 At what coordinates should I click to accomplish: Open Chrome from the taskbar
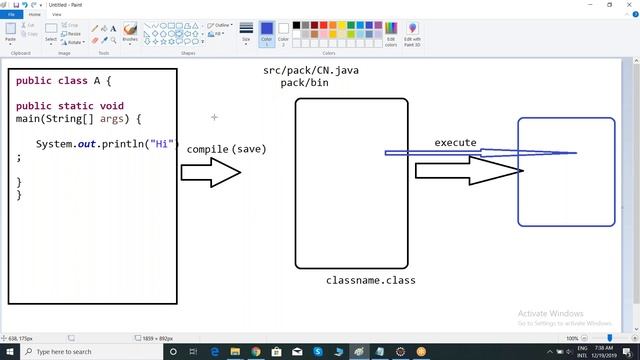point(256,351)
